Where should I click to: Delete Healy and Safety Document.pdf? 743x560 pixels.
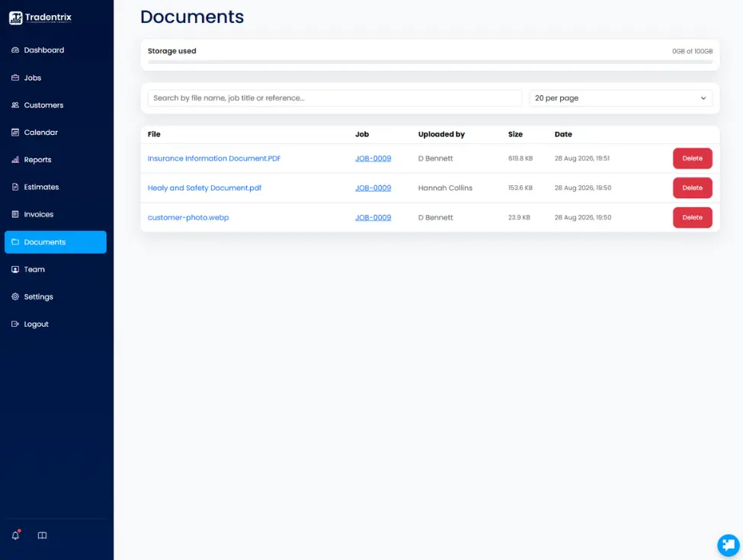click(692, 187)
